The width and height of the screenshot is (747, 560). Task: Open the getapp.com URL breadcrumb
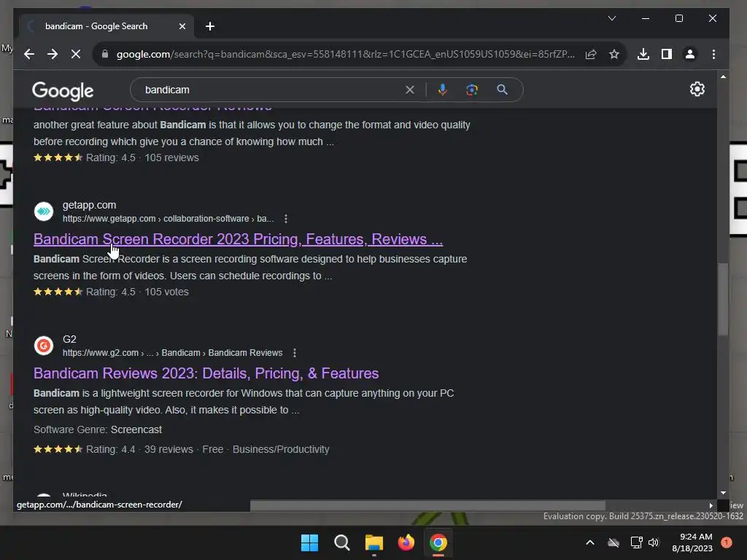(168, 219)
